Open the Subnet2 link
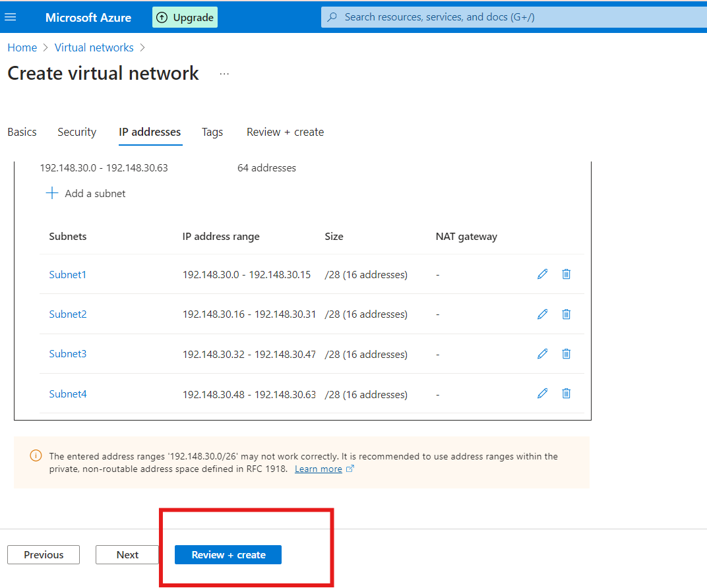Image resolution: width=707 pixels, height=588 pixels. (x=68, y=314)
